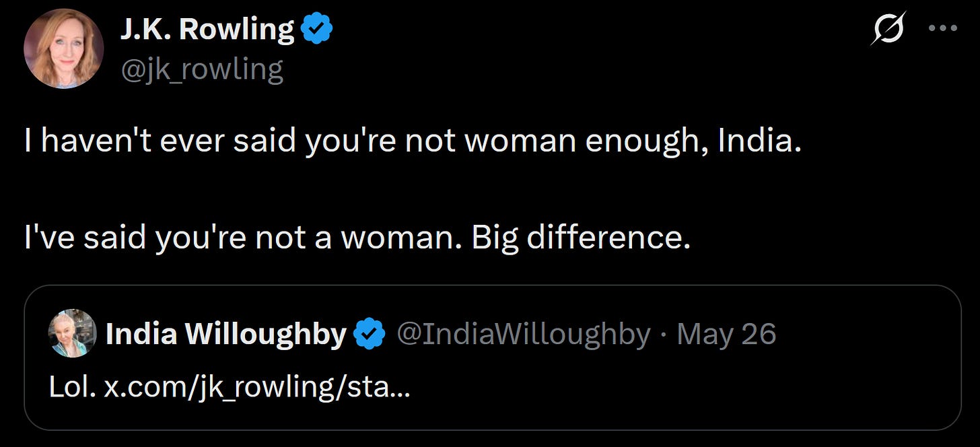Image resolution: width=980 pixels, height=447 pixels.
Task: Click the @IndiaWilloughby handle
Action: tap(524, 335)
